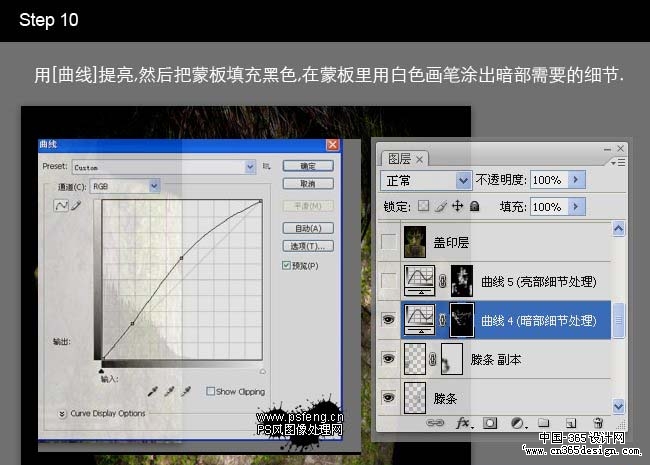
Task: Create a new layer icon
Action: tap(571, 423)
